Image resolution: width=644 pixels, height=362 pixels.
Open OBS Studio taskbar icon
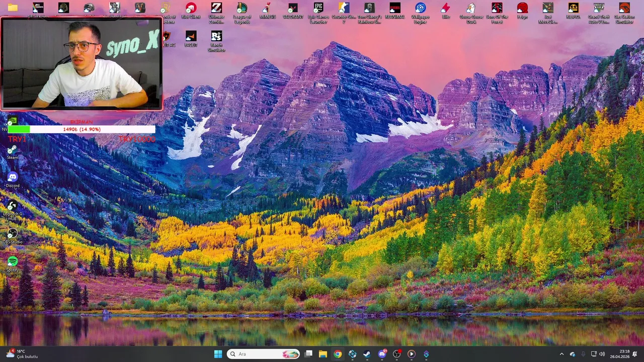(x=396, y=354)
